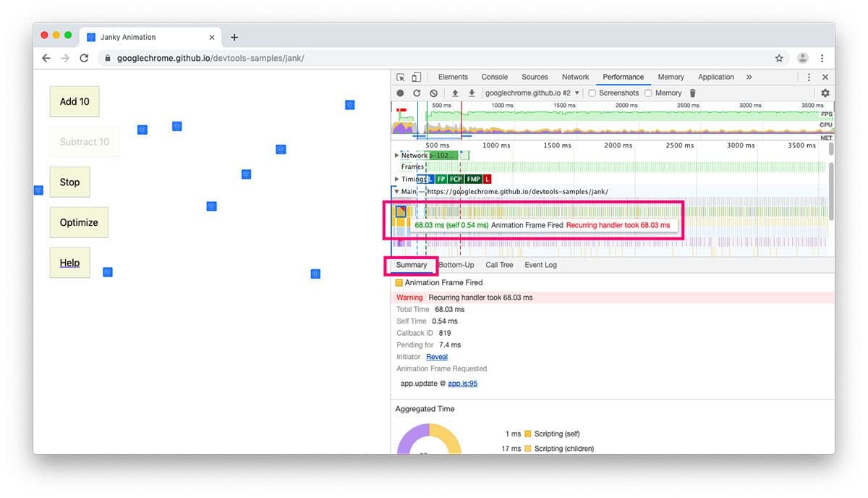
Task: Save the profile using the download arrow icon
Action: pos(472,93)
